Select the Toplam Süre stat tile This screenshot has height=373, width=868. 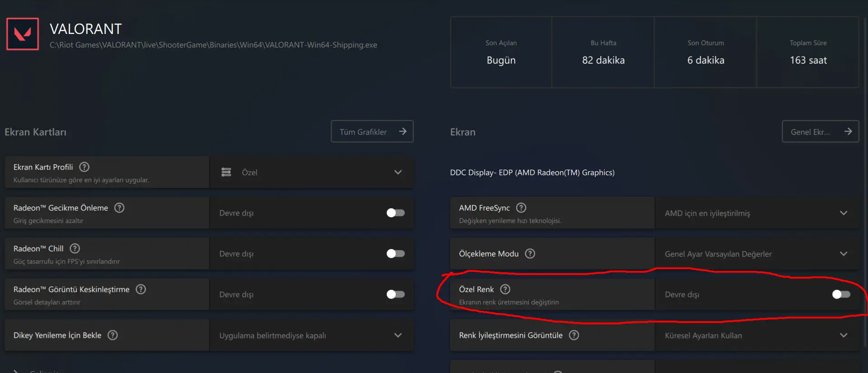click(x=808, y=52)
